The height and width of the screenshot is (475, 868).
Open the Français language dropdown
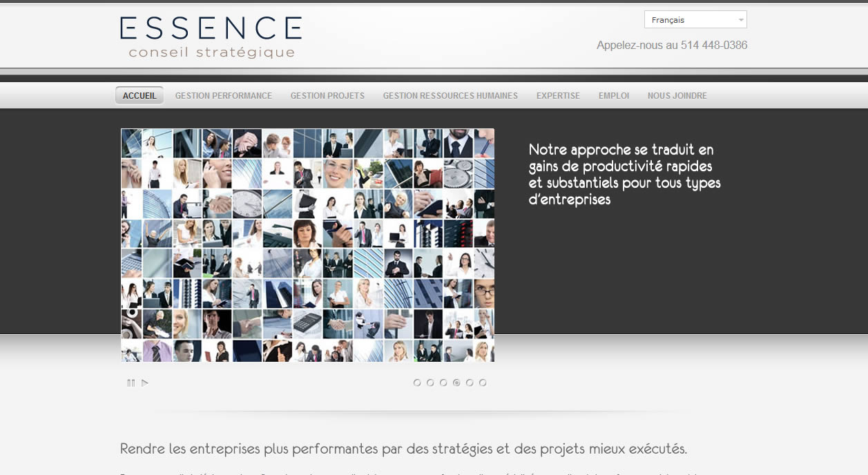tap(695, 20)
